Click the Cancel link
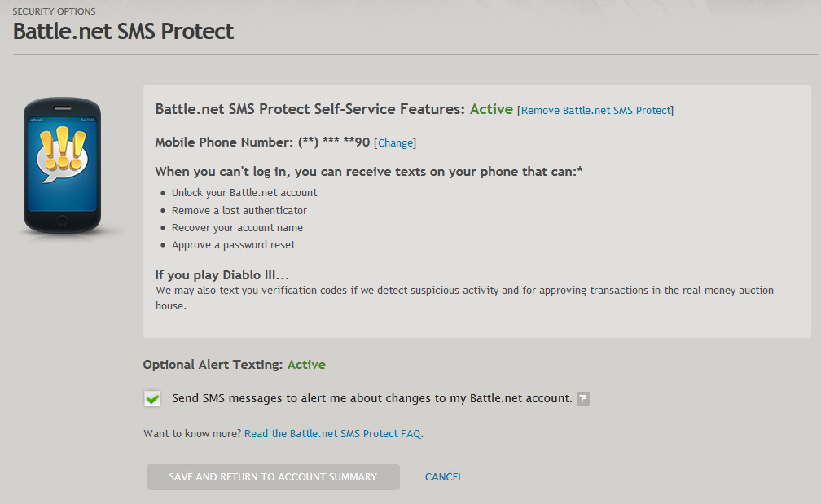The width and height of the screenshot is (821, 504). [x=444, y=477]
